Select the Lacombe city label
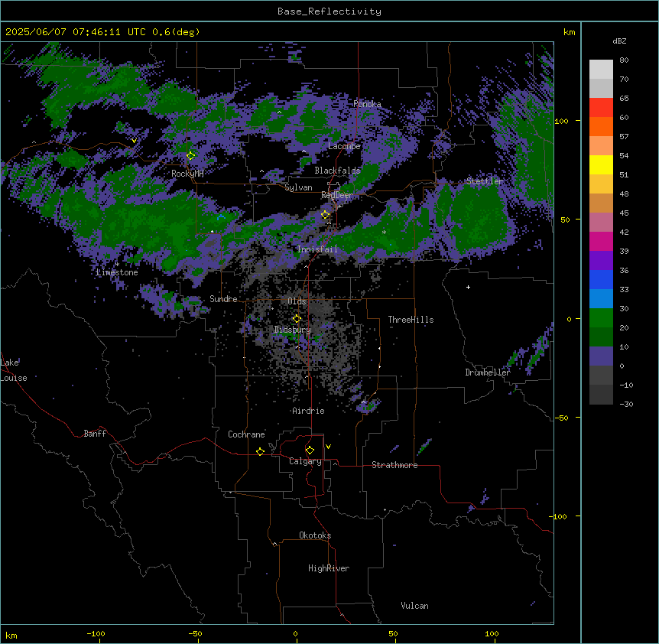The width and height of the screenshot is (659, 644). click(344, 146)
